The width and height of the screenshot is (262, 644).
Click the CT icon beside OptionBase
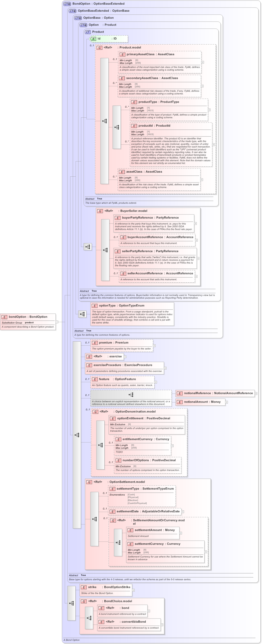pos(78,18)
